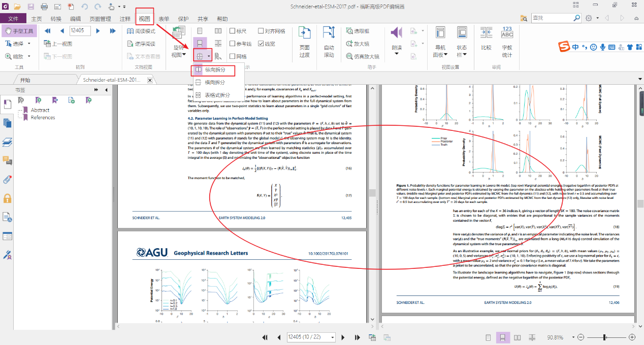The width and height of the screenshot is (644, 345).
Task: Toggle the Line Width (线宽) checkbox
Action: click(261, 44)
